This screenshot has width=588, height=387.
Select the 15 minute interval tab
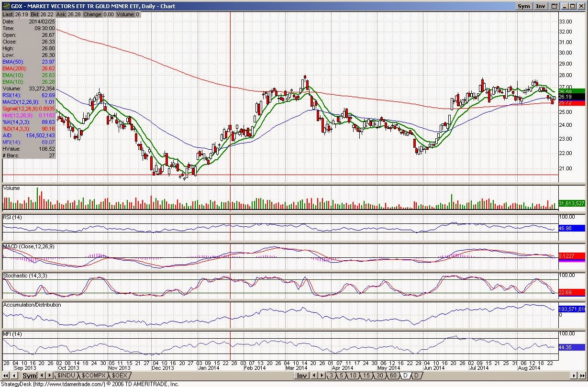(366, 376)
